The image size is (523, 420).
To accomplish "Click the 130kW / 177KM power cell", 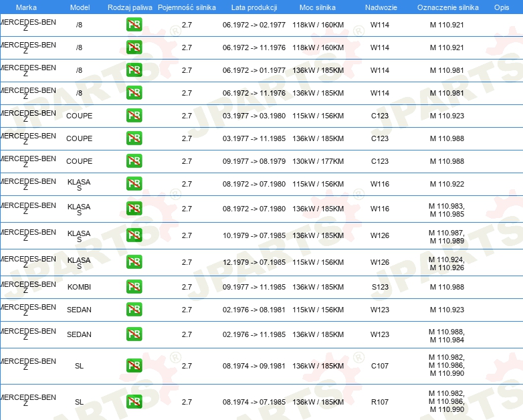I will click(x=318, y=161).
